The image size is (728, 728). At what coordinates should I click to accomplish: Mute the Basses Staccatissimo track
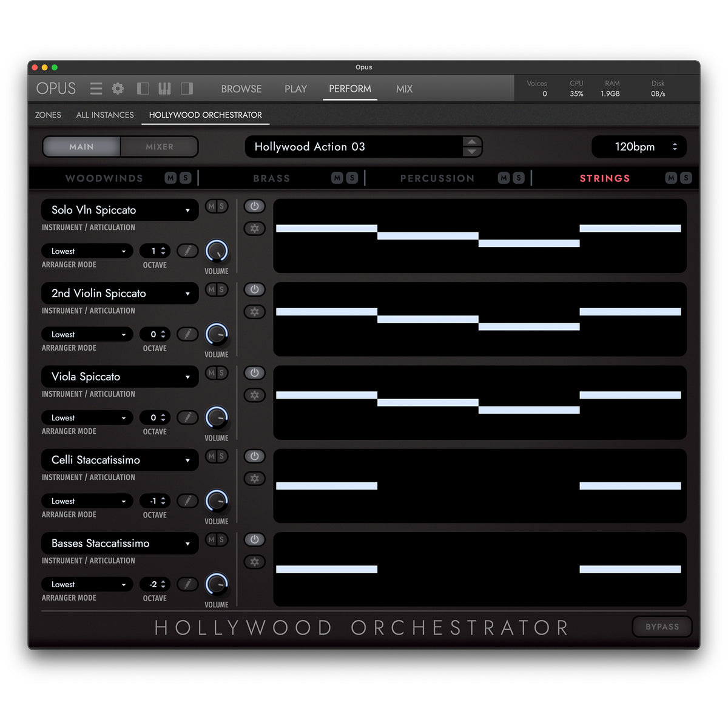211,539
